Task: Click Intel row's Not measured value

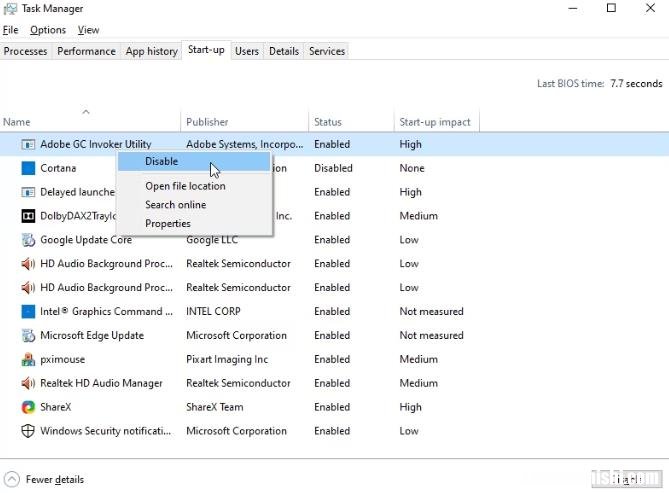Action: click(431, 312)
